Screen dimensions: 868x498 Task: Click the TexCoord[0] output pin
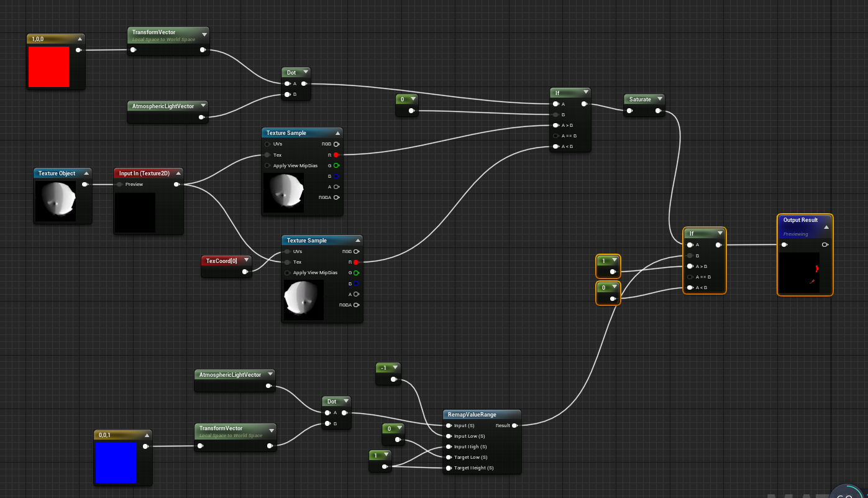pos(245,272)
